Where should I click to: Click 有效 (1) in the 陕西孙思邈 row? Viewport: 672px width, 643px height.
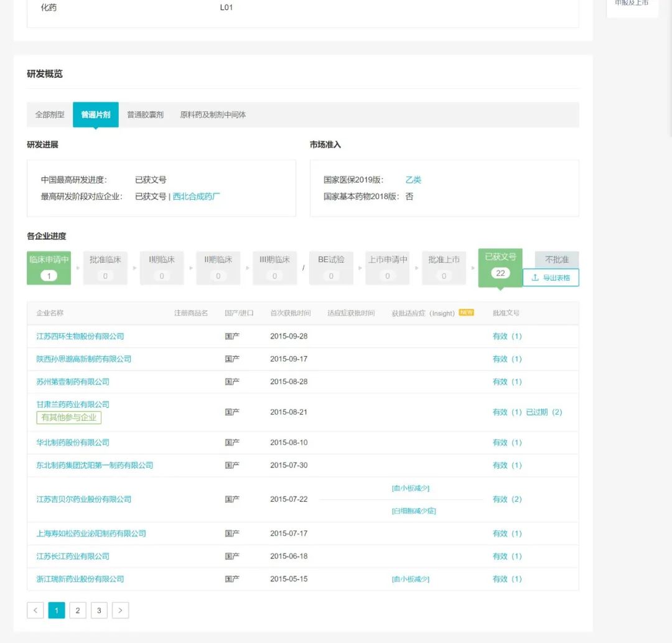(x=508, y=359)
